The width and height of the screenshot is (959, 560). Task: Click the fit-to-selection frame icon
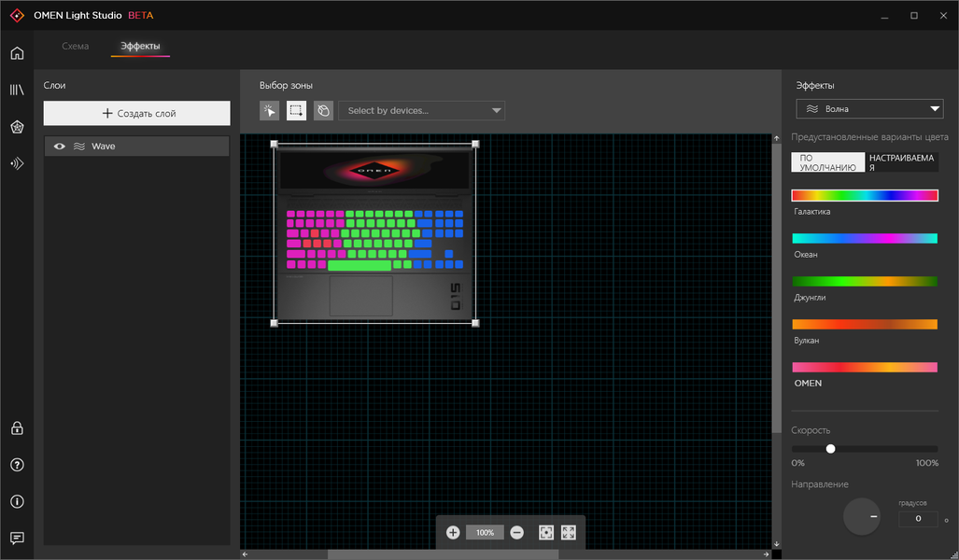[x=546, y=533]
